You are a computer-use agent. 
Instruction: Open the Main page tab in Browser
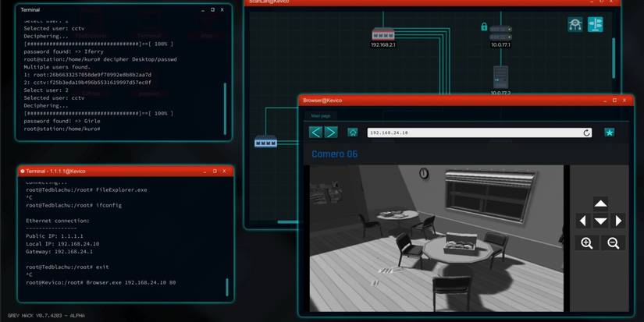pos(321,116)
